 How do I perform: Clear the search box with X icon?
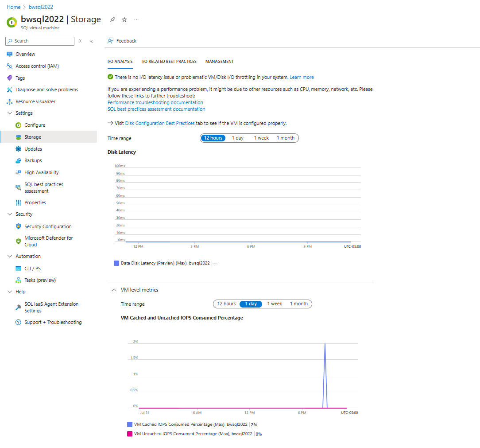pos(80,41)
